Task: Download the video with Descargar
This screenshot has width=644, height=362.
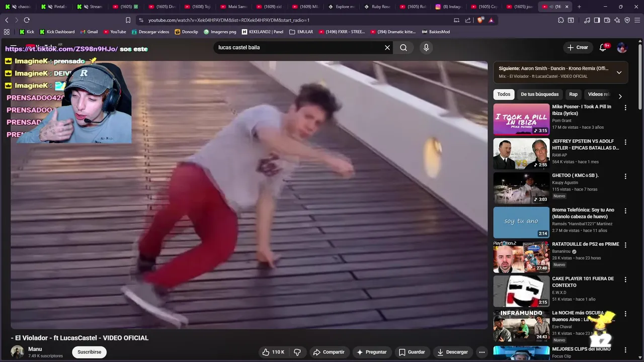Action: coord(452,352)
